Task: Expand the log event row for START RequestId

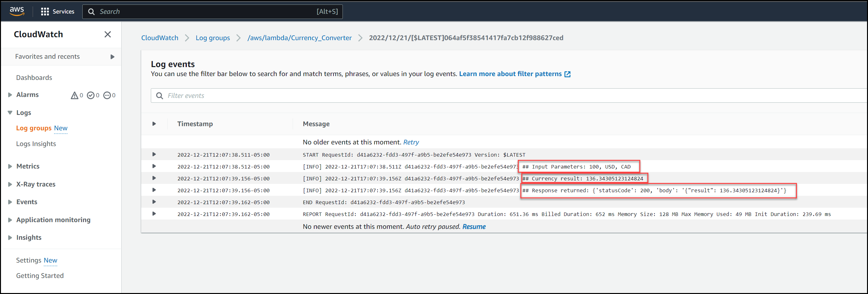Action: tap(154, 154)
